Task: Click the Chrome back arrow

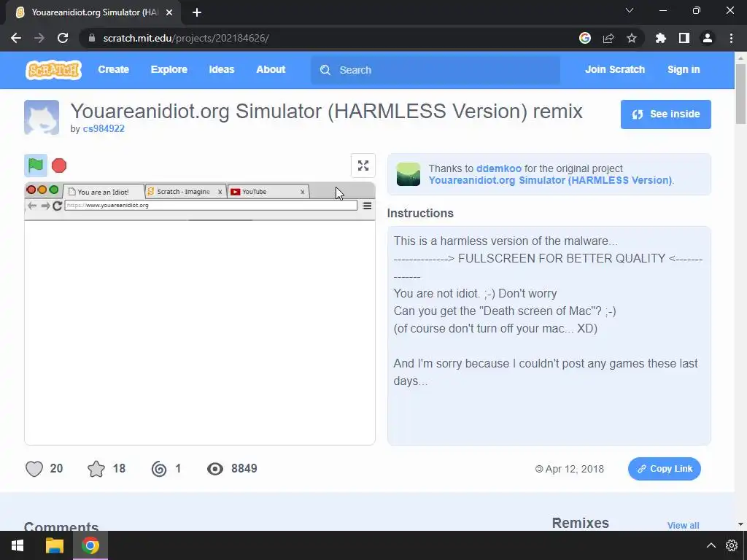Action: click(x=16, y=38)
